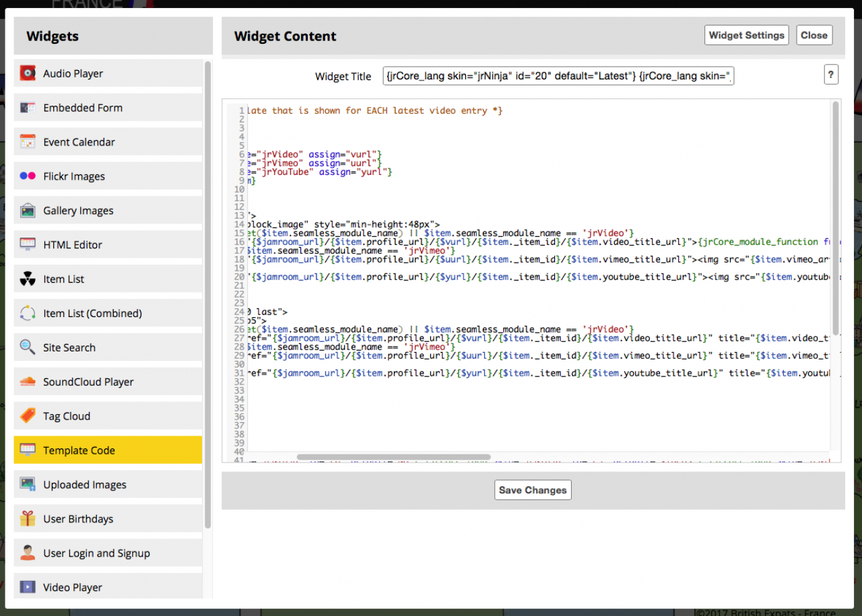Viewport: 862px width, 616px height.
Task: Click the Audio Player widget icon
Action: point(28,73)
